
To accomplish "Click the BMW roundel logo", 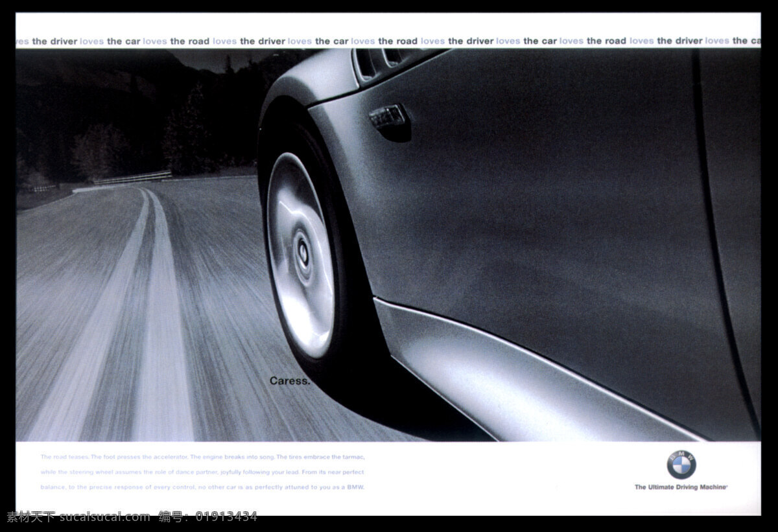I will tap(681, 465).
